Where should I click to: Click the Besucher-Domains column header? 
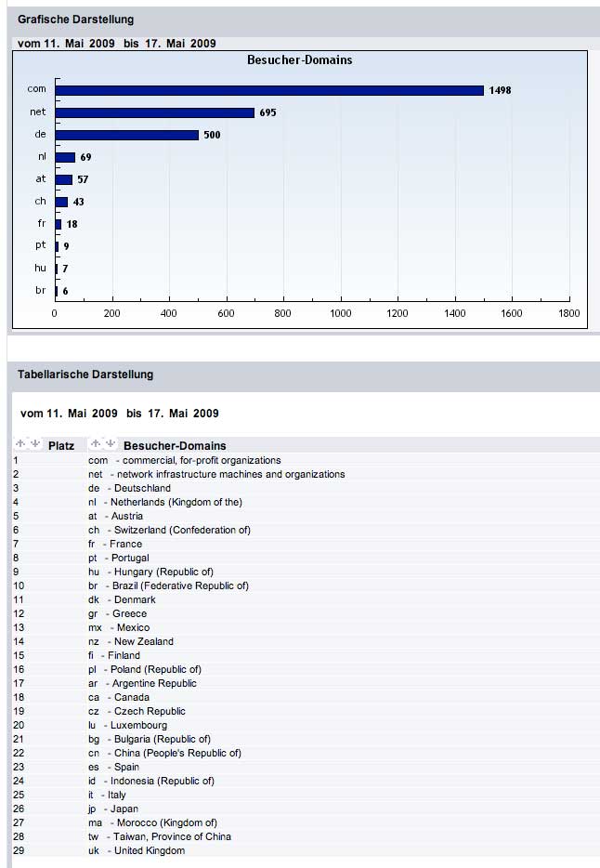coord(175,446)
